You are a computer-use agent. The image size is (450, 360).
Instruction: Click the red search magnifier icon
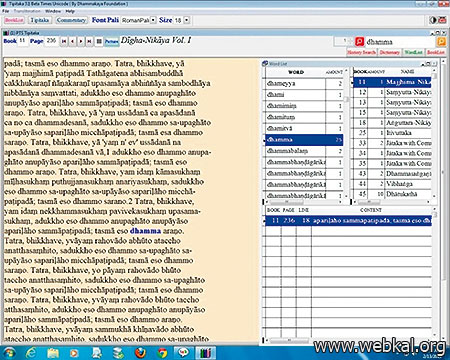pyautogui.click(x=359, y=42)
